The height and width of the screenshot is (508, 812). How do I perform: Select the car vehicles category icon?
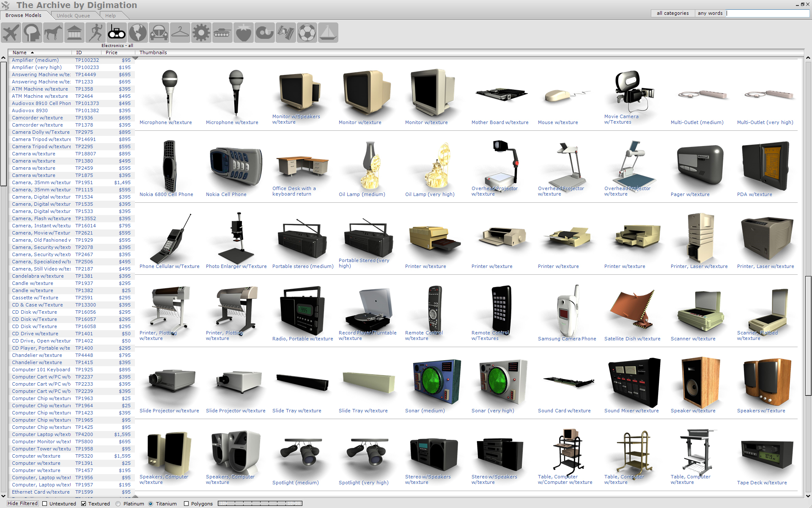pos(159,33)
